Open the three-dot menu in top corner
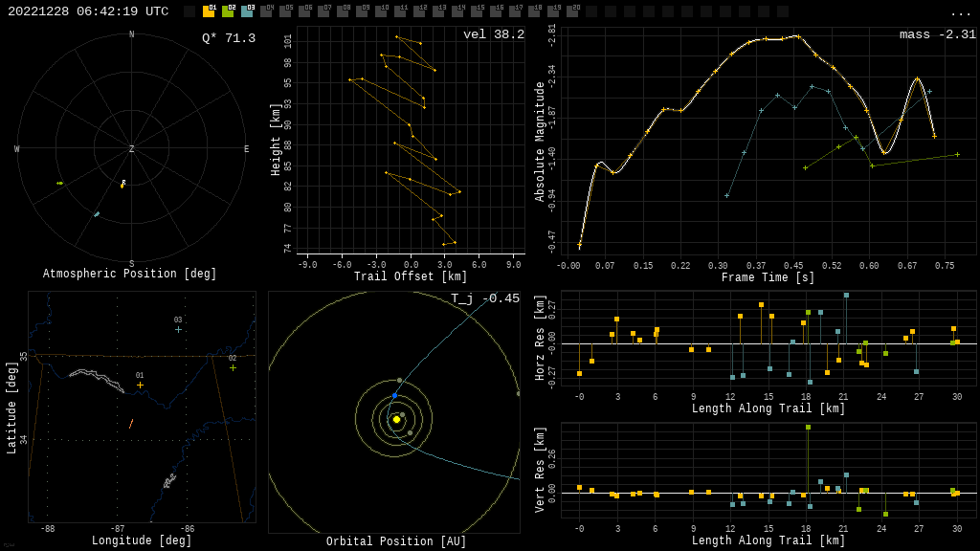 960,13
